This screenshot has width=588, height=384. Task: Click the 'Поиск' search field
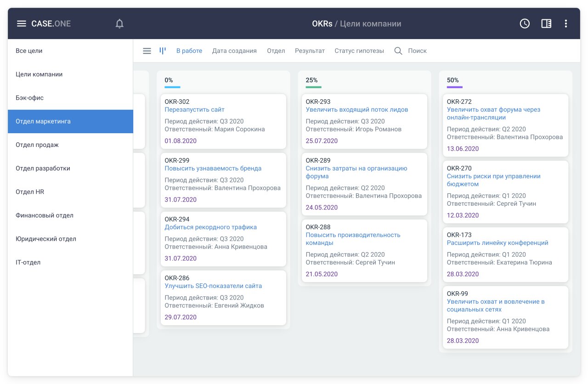click(x=417, y=51)
